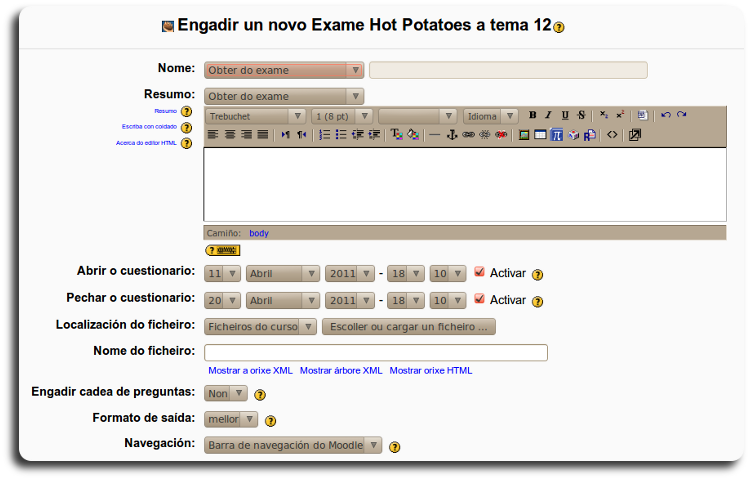Open help icon for Acerca do editor HTML
Screen dimensions: 750x480
pyautogui.click(x=187, y=143)
